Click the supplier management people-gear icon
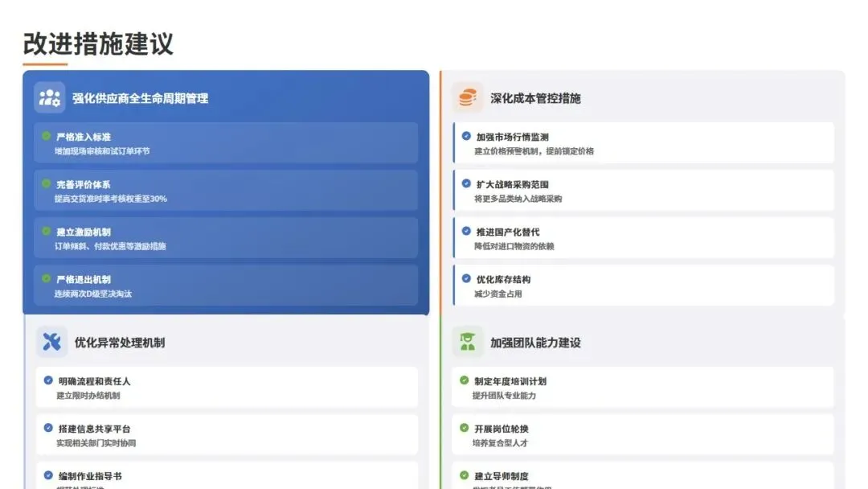Image resolution: width=868 pixels, height=489 pixels. tap(50, 98)
